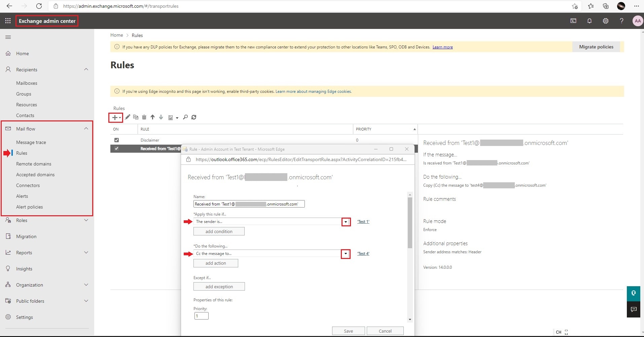Click the copy rule icon
The height and width of the screenshot is (337, 644).
136,117
